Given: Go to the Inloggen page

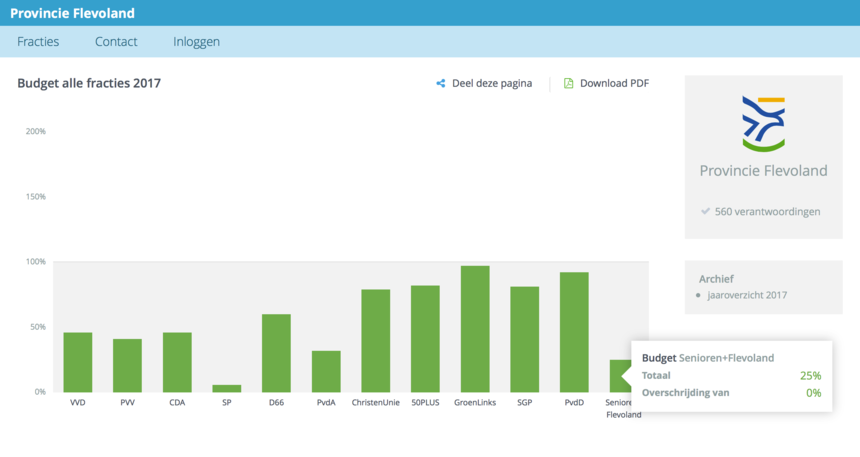Looking at the screenshot, I should 196,42.
